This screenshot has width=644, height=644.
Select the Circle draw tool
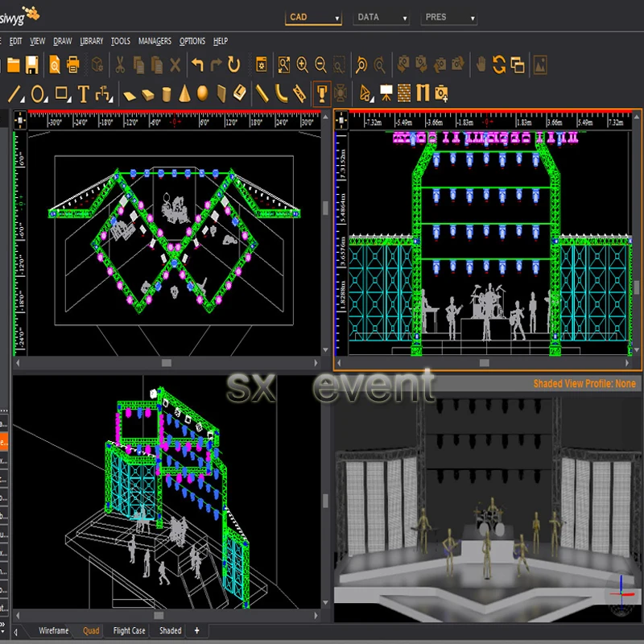[x=39, y=94]
